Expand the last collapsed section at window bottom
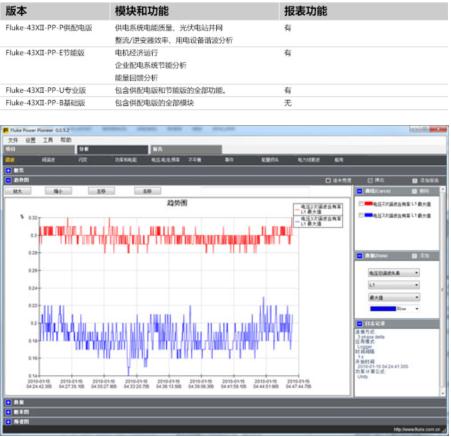The width and height of the screenshot is (451, 437). [8, 422]
